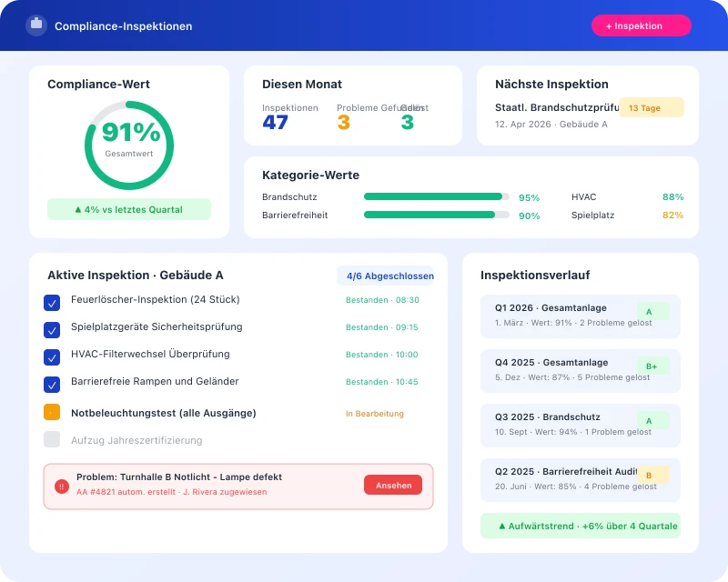Image resolution: width=728 pixels, height=582 pixels.
Task: Click the Brandschutz 95% progress bar
Action: tap(435, 196)
